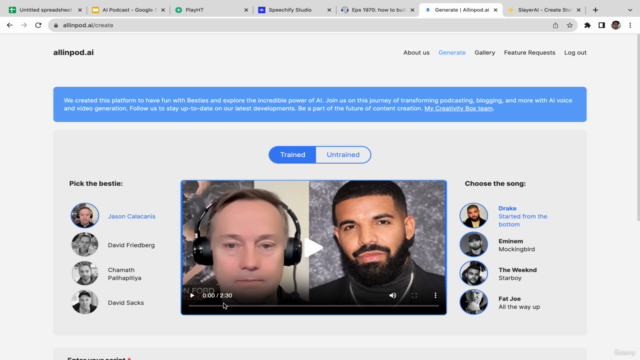The width and height of the screenshot is (640, 360).
Task: Click the share page icon in address bar
Action: 556,25
